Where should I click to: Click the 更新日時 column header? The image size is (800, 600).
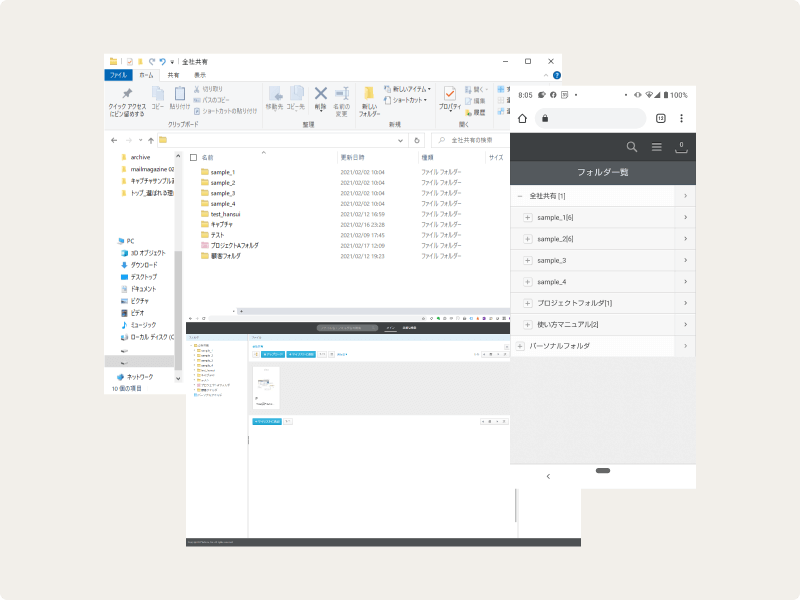click(x=353, y=157)
